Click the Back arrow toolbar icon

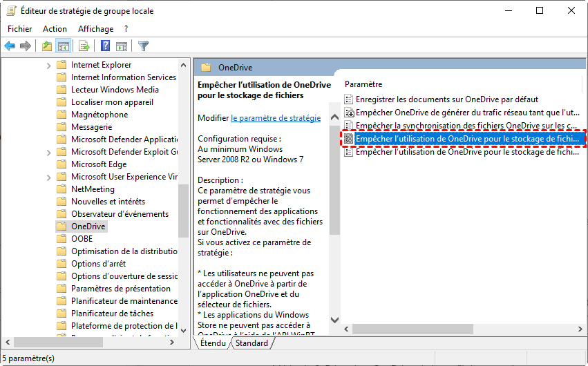[10, 46]
